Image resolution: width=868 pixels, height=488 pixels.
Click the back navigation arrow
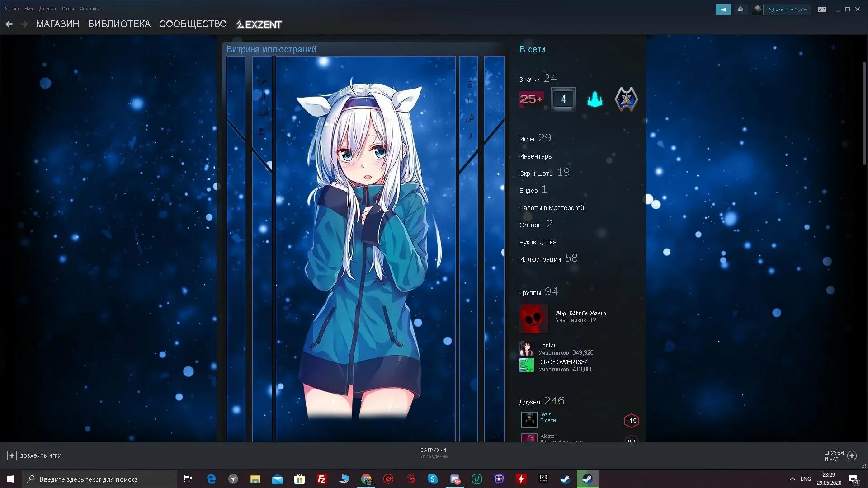pos(9,24)
